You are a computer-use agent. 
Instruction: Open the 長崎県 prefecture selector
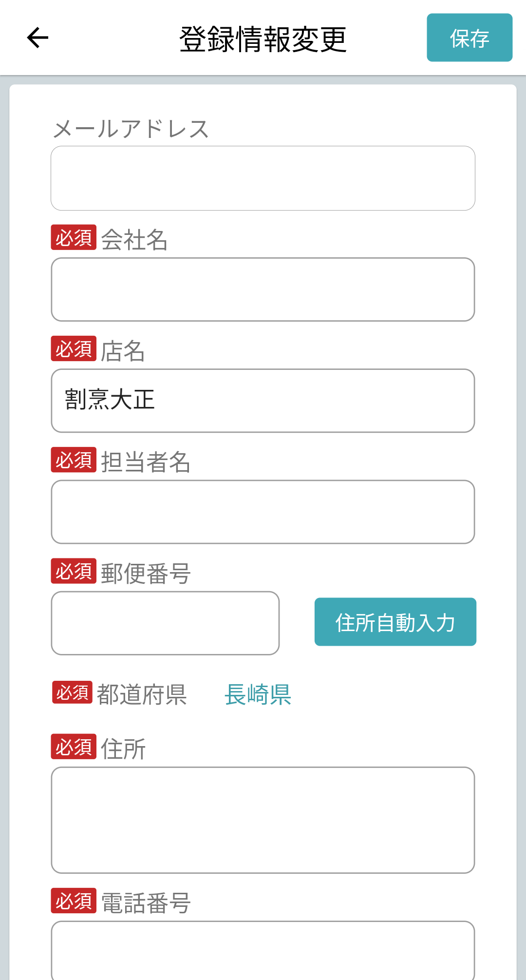pyautogui.click(x=258, y=694)
